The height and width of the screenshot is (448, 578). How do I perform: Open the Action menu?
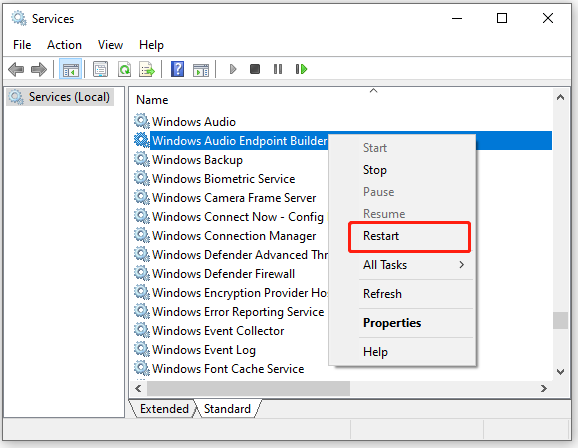pyautogui.click(x=64, y=45)
